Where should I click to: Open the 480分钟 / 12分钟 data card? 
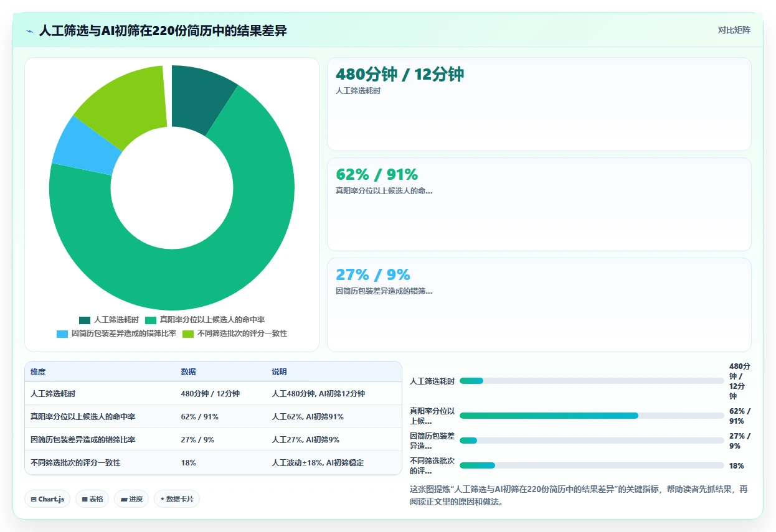539,104
